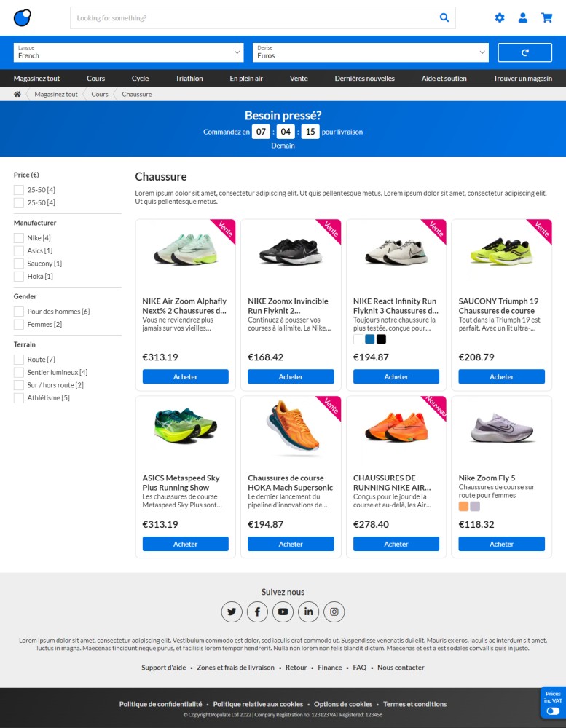Open the 'Dernières nouvelles' menu item

[x=364, y=79]
